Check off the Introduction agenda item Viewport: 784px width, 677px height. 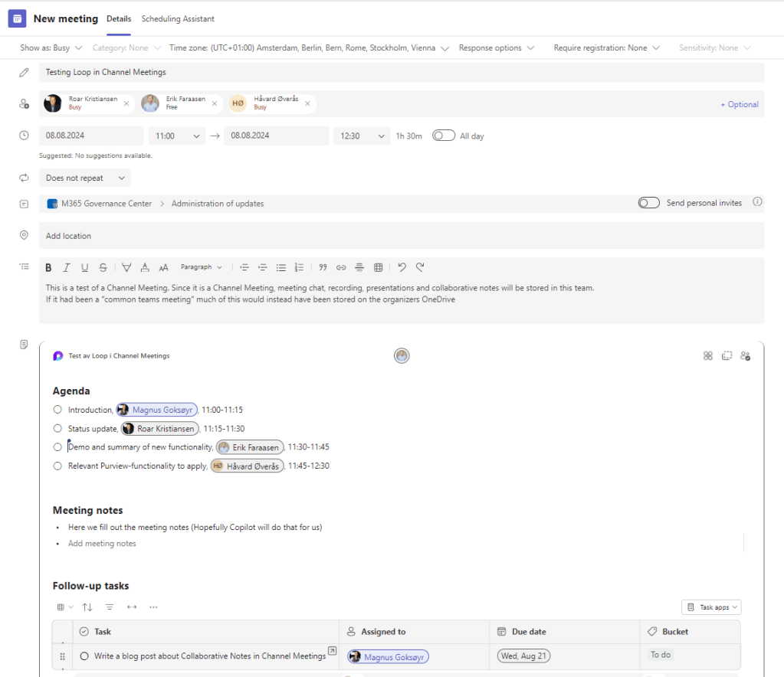57,410
